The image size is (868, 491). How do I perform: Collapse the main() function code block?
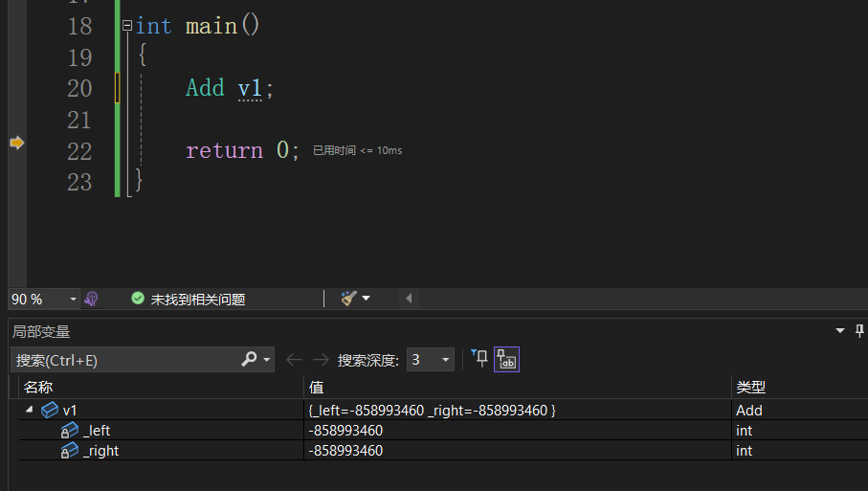(x=127, y=26)
